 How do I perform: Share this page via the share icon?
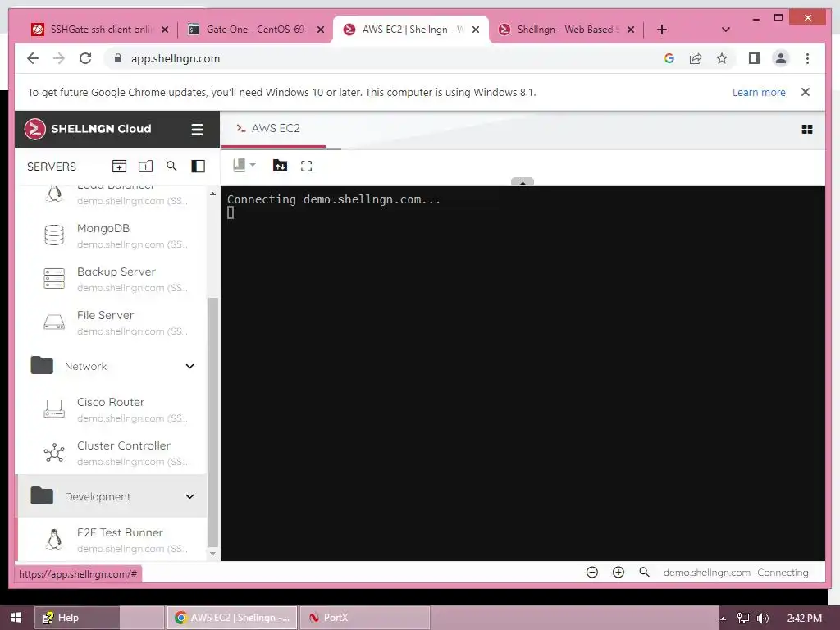pyautogui.click(x=696, y=58)
